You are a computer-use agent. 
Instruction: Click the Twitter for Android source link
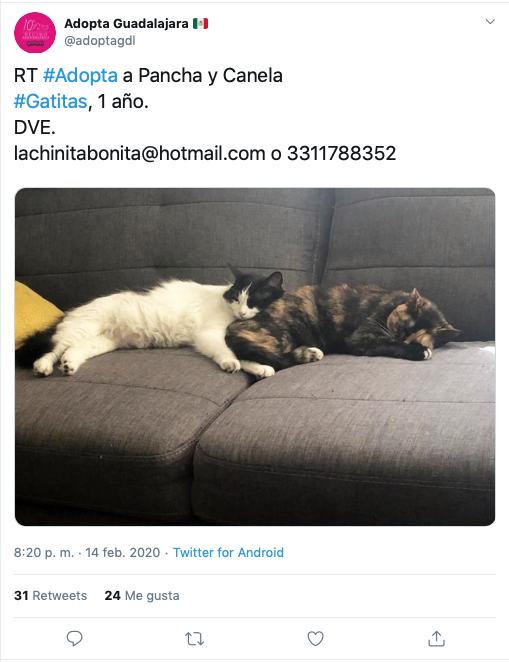click(228, 552)
